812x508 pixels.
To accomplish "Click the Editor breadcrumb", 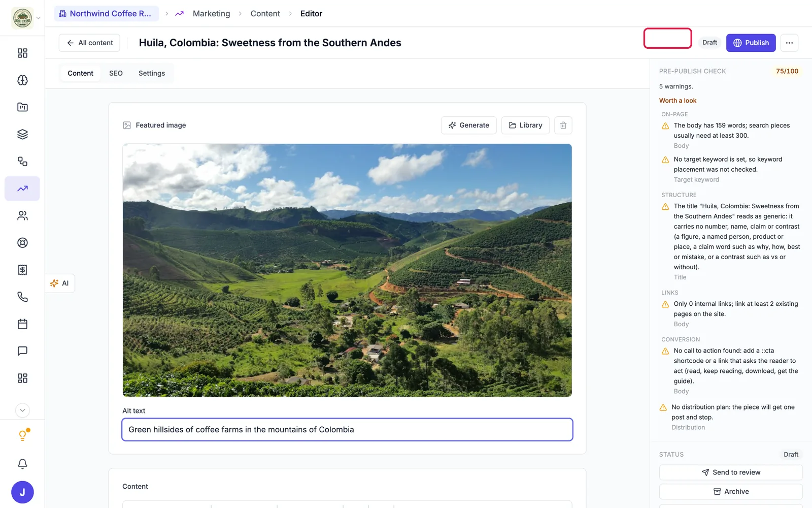I will coord(311,14).
